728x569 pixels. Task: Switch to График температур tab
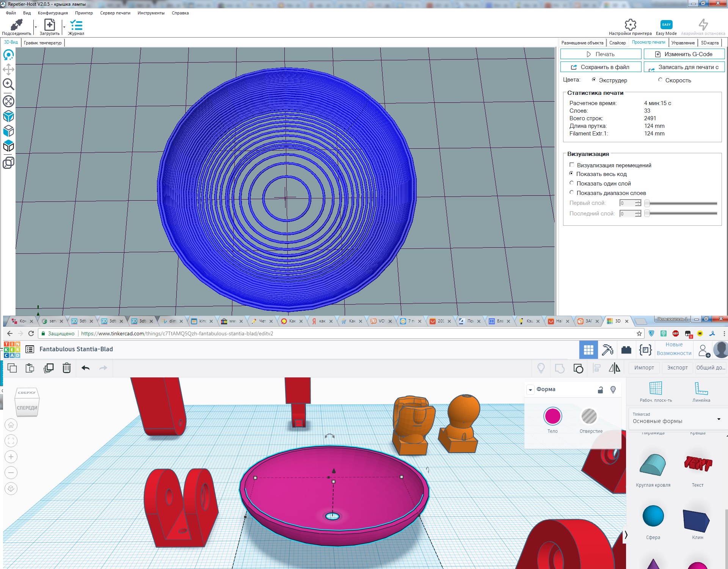coord(42,43)
